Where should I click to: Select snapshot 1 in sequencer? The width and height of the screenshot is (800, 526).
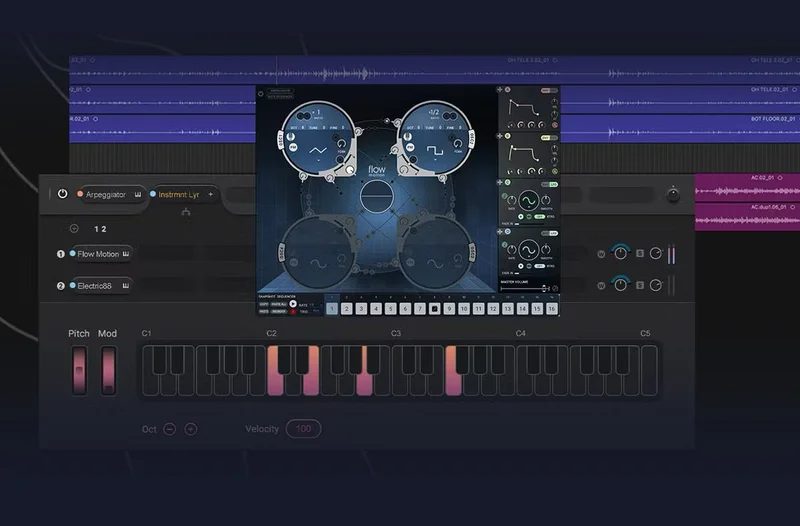click(x=332, y=309)
